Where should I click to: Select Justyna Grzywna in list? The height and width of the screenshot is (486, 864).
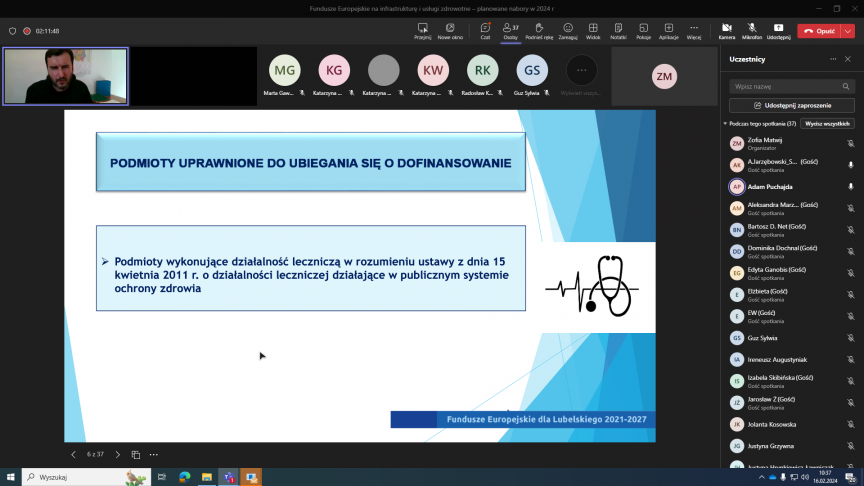coord(791,446)
